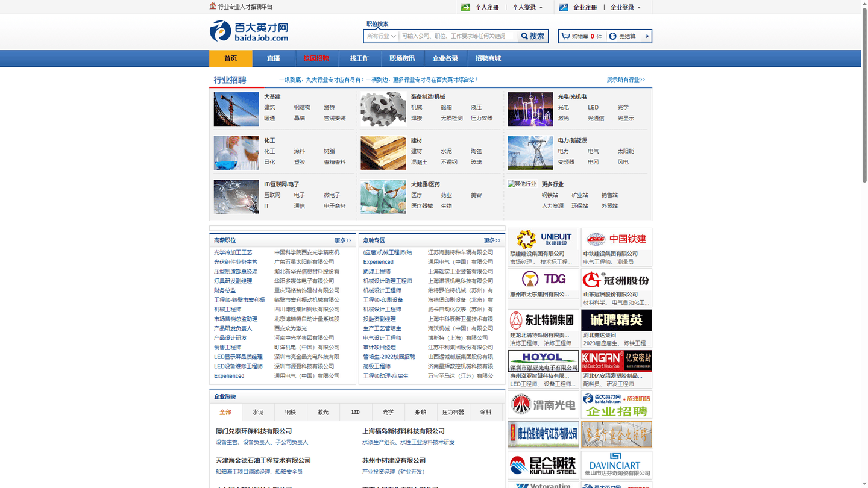Viewport: 868px width, 488px height.
Task: Open 厦门兑泰环保科技有限公司 company link
Action: click(x=254, y=431)
